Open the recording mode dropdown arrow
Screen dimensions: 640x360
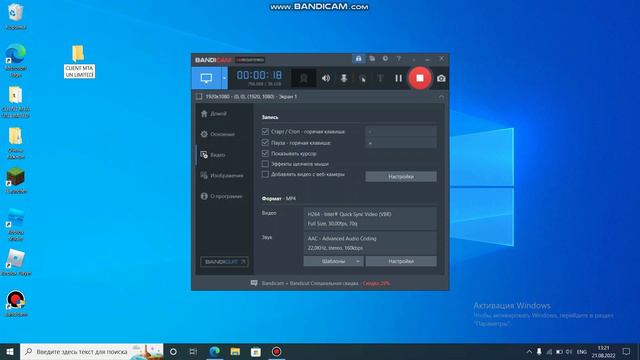pos(224,78)
